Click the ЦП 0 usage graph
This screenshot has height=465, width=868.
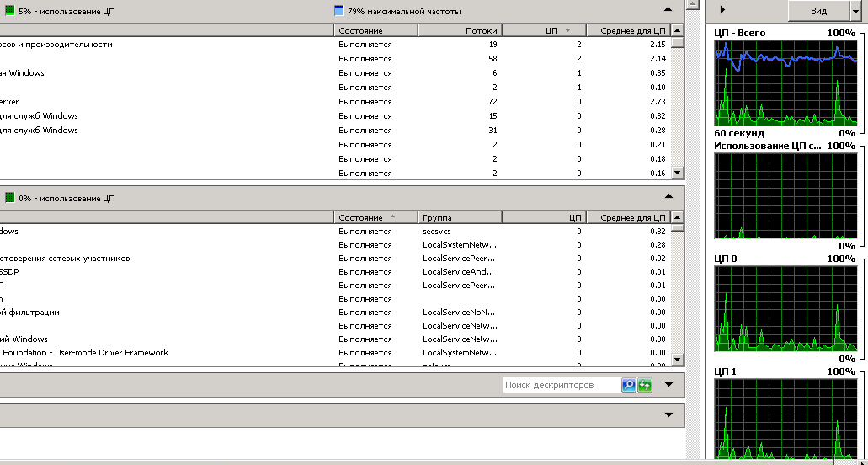click(x=785, y=308)
